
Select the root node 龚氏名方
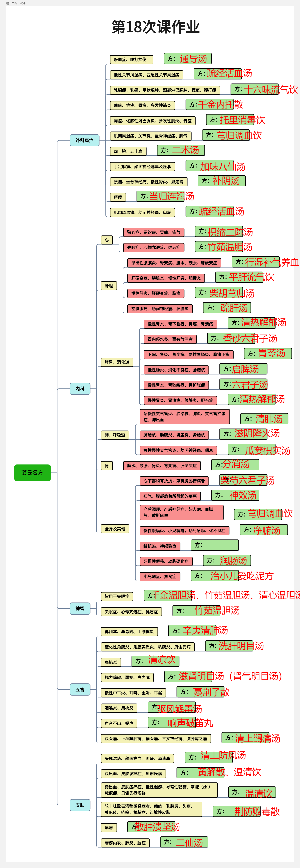tap(32, 472)
